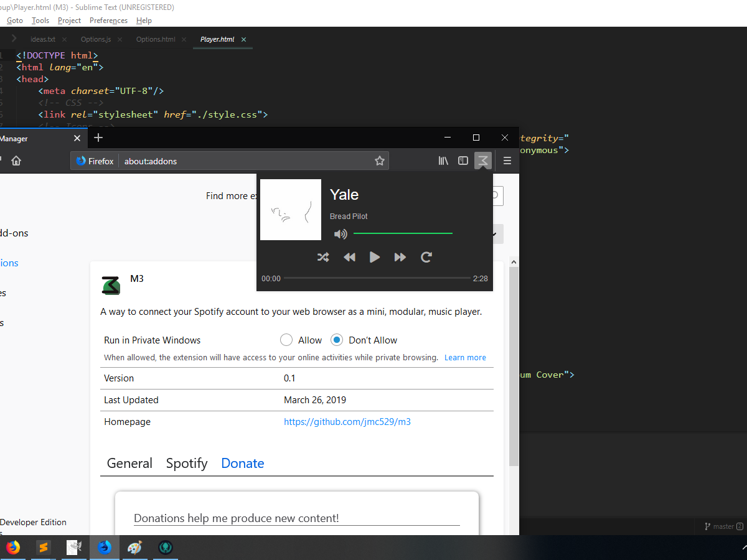Open the Project menu in Sublime Text

[x=69, y=21]
